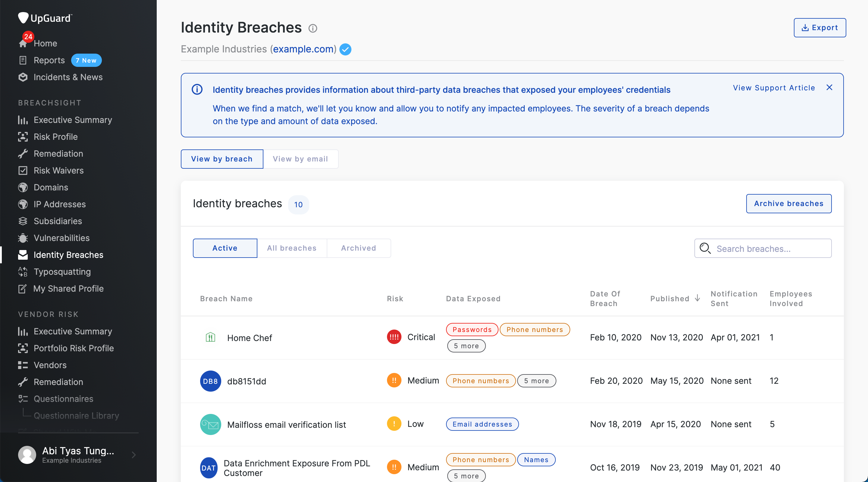
Task: Click the UpGuard shield logo
Action: coord(23,18)
